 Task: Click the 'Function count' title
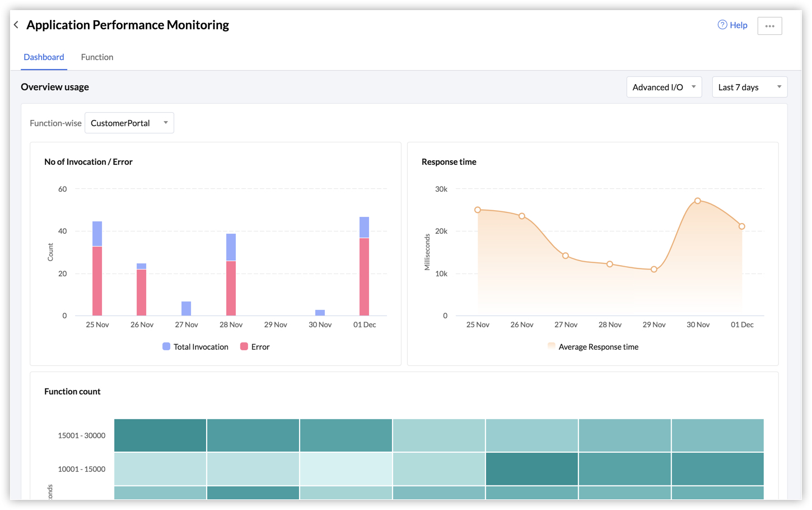coord(72,392)
